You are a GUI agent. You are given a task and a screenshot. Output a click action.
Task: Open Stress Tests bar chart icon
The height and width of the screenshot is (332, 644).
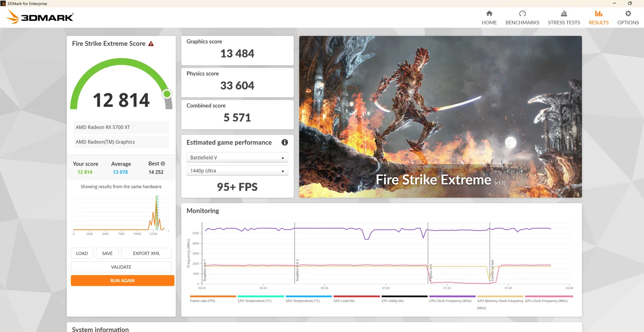[x=563, y=14]
